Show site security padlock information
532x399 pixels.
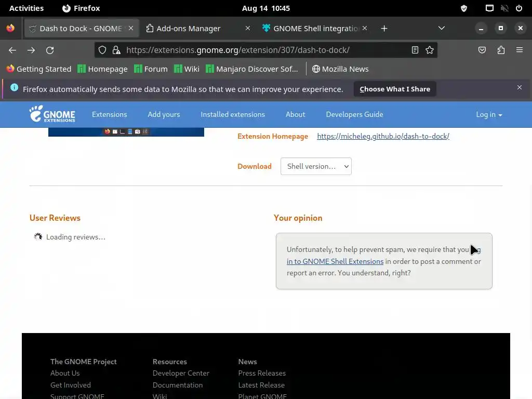116,50
